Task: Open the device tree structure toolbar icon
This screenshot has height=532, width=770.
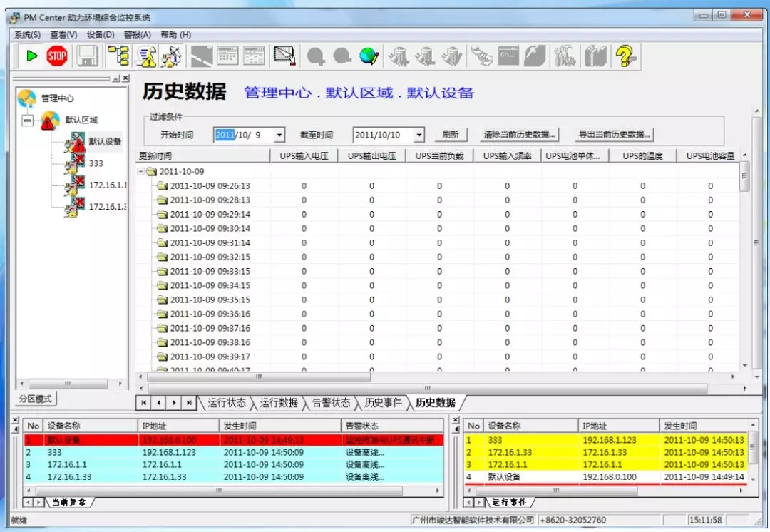Action: 118,56
